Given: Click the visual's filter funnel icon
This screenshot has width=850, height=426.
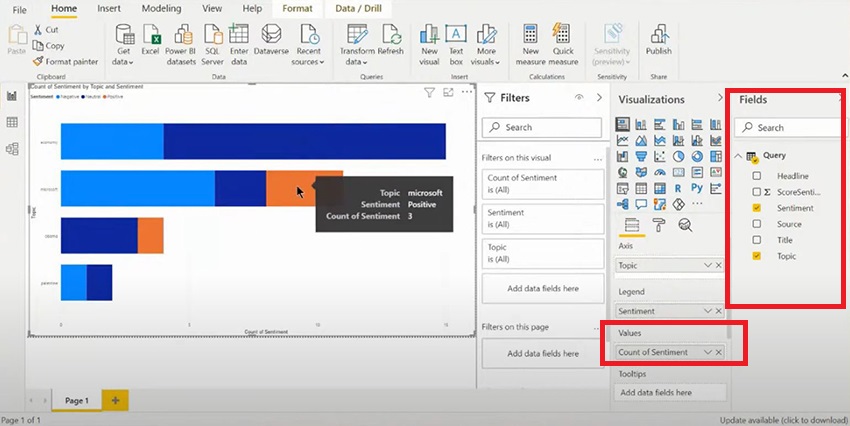Looking at the screenshot, I should [429, 93].
